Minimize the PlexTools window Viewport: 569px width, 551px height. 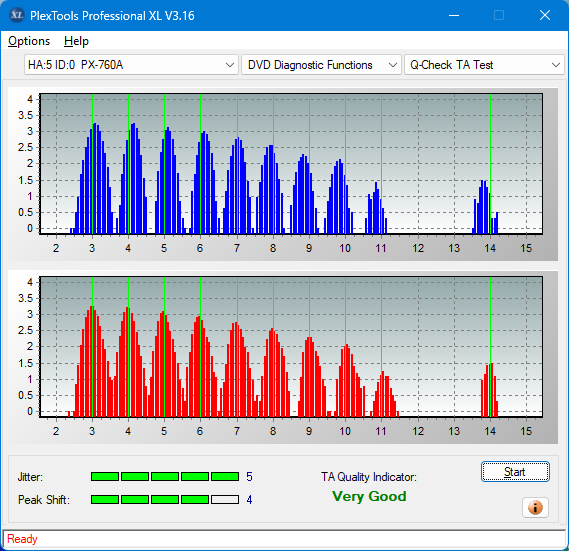tap(454, 15)
